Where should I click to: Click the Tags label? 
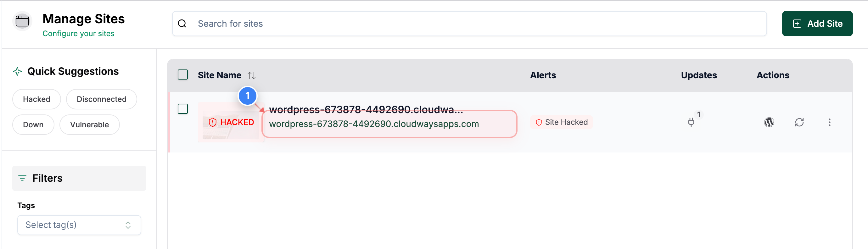(26, 206)
